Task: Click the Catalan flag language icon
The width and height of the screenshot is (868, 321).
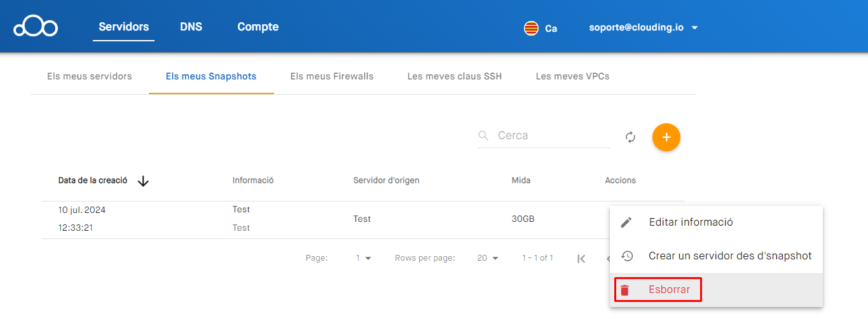Action: pyautogui.click(x=531, y=28)
